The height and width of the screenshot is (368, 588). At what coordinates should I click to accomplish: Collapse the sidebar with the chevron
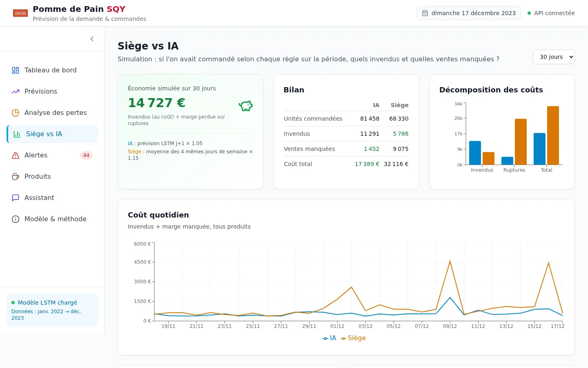click(92, 39)
